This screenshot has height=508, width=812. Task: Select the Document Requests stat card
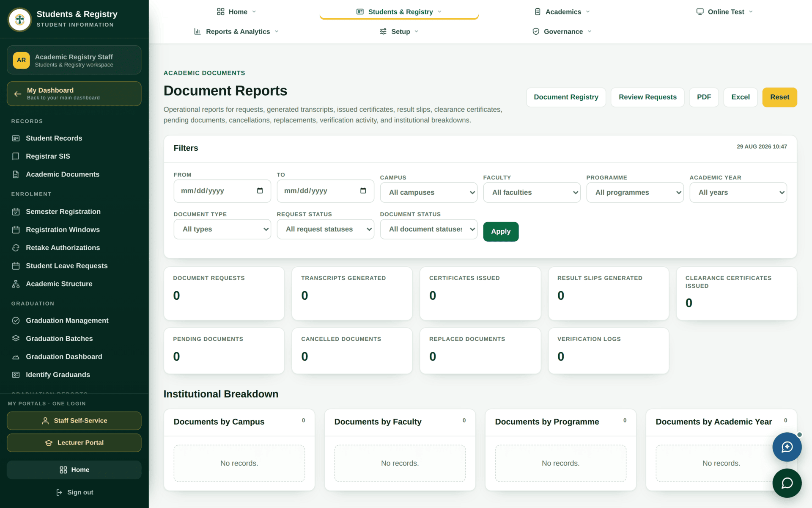(x=224, y=293)
